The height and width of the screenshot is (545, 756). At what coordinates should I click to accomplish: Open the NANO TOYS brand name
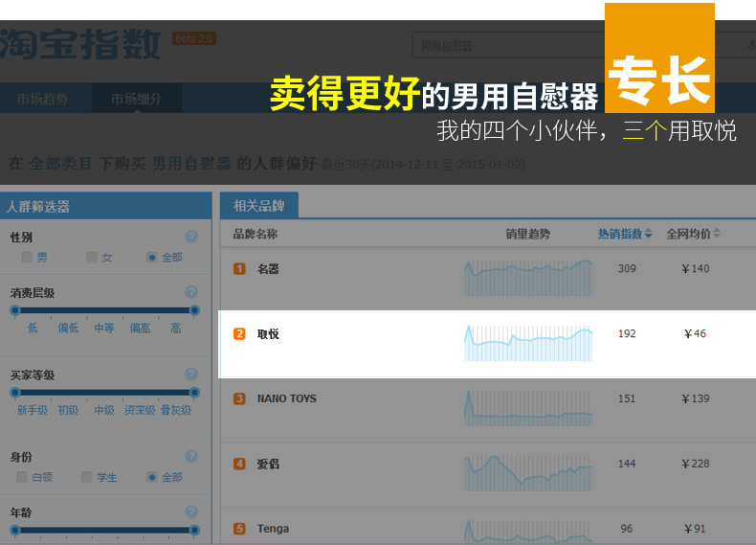(287, 398)
